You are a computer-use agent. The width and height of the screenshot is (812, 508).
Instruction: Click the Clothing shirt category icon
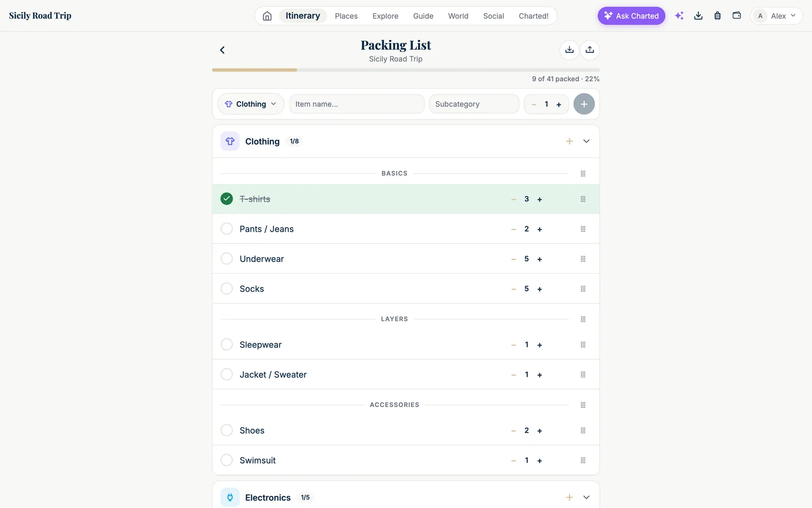[x=230, y=141]
